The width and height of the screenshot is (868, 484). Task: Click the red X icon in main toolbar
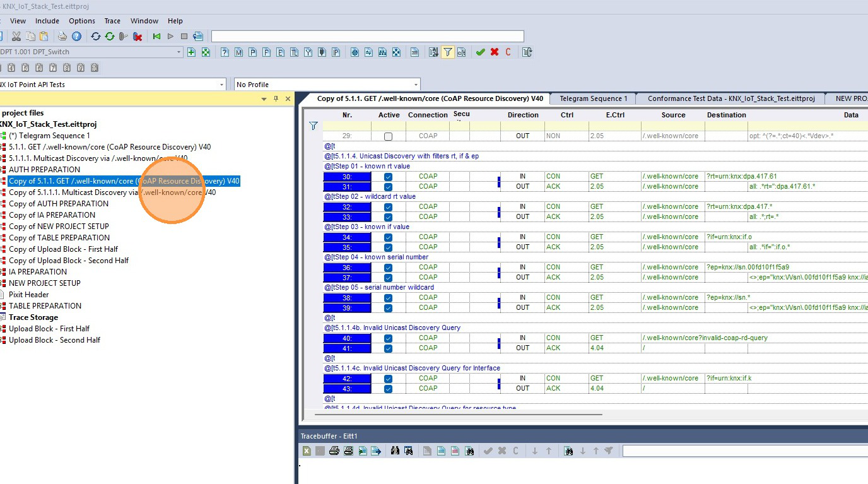tap(495, 52)
